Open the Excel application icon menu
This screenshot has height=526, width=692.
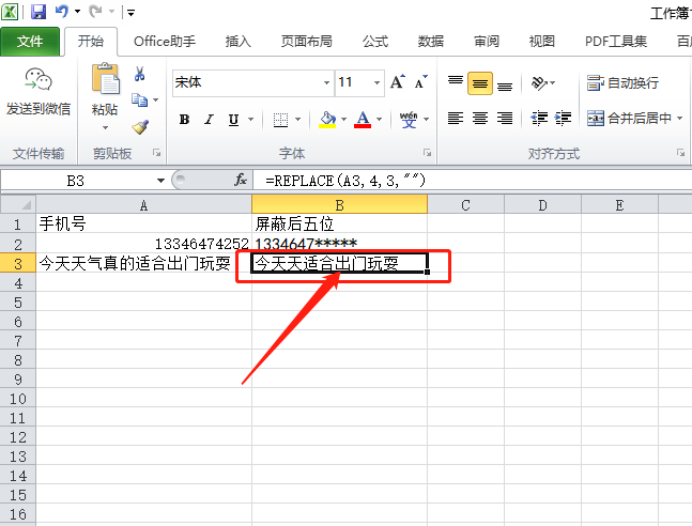(9, 11)
